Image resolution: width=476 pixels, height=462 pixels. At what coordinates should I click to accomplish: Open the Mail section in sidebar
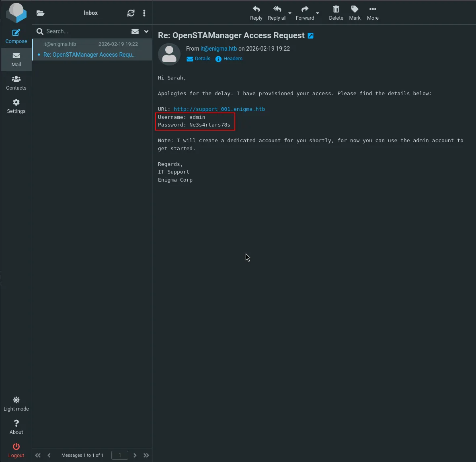click(x=16, y=60)
